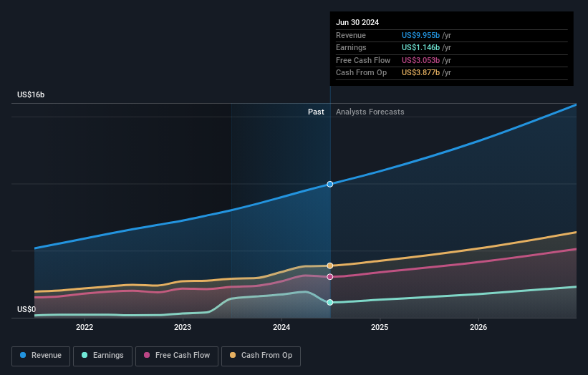Click the 2022 x-axis label
Image resolution: width=588 pixels, height=375 pixels.
click(85, 327)
